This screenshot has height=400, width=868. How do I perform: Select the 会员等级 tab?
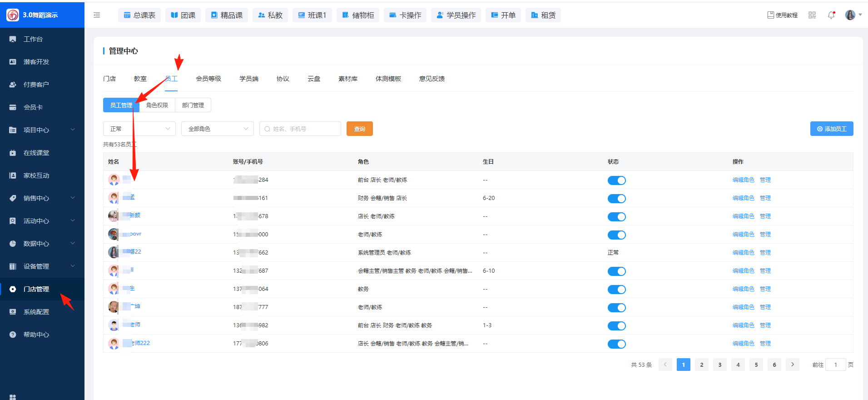[x=208, y=79]
